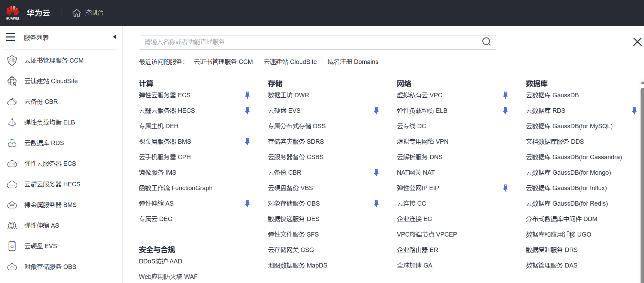Click the ELB load balancer sidebar icon
644x283 pixels.
[12, 122]
